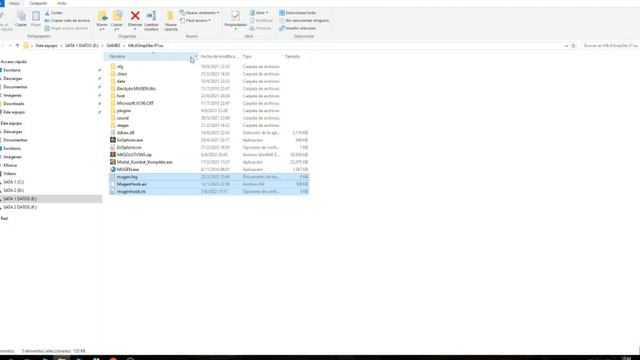Select the mugenhook.ini file row
This screenshot has height=360, width=640.
(x=209, y=191)
